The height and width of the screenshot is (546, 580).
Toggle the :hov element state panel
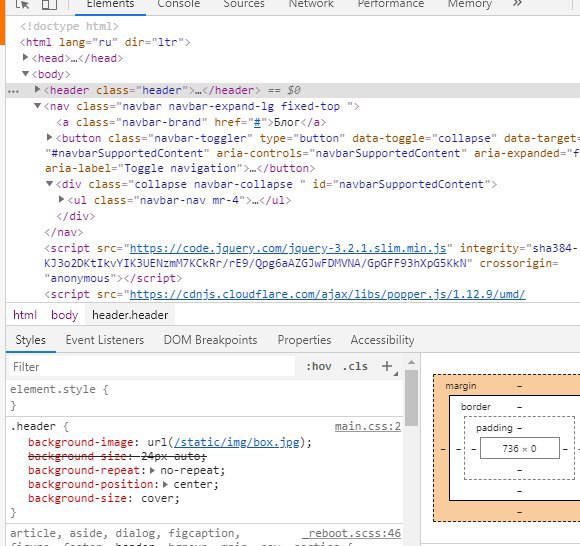point(319,367)
